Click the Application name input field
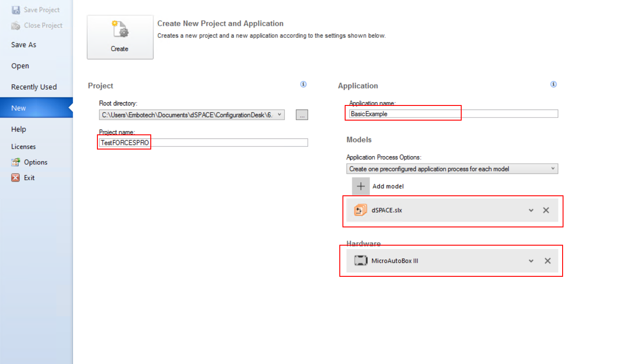Image resolution: width=644 pixels, height=364 pixels. point(452,114)
